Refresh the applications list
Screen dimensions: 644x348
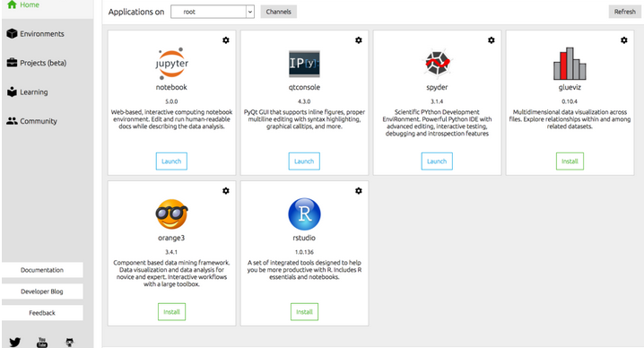click(x=624, y=12)
